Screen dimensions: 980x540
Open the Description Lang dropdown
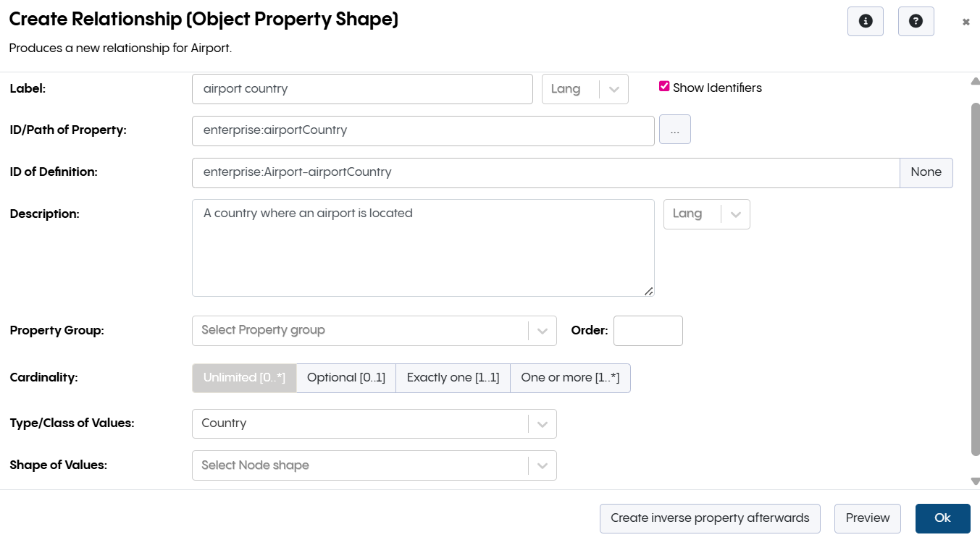point(706,214)
